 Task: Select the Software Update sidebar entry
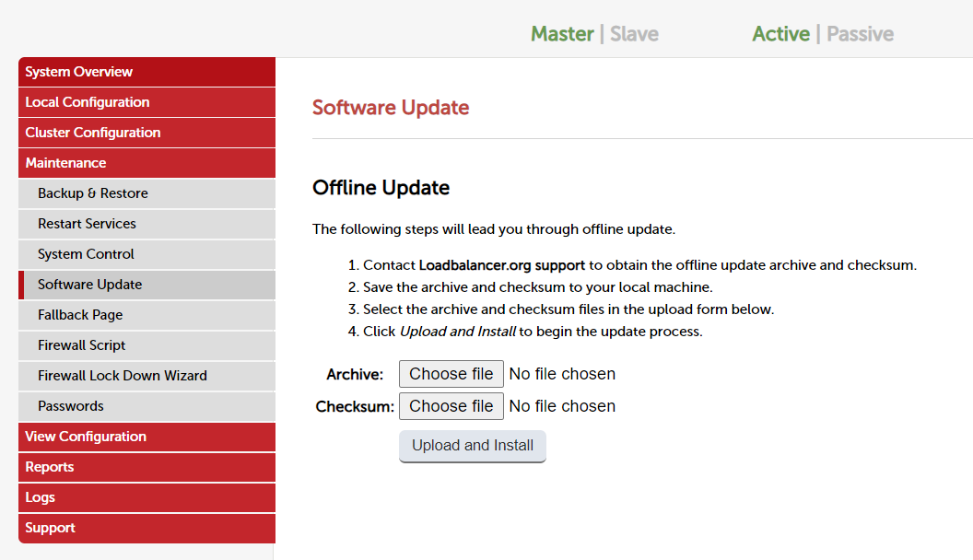click(x=147, y=285)
